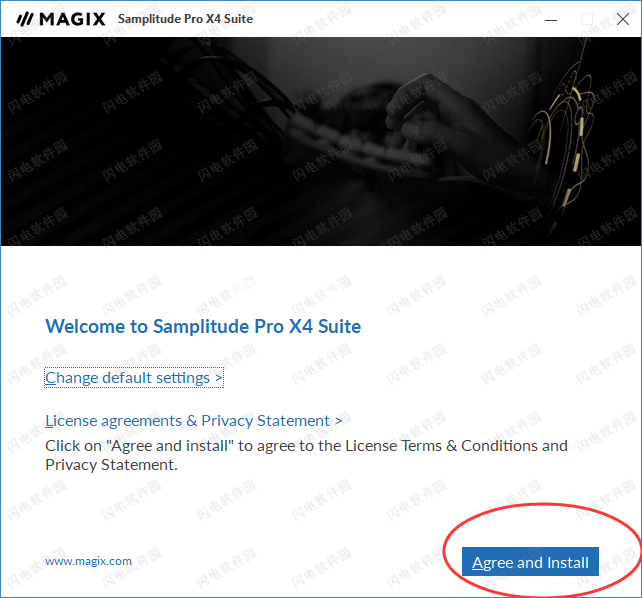This screenshot has height=598, width=642.
Task: Close the Samplitude Pro X4 installer
Action: coord(623,19)
